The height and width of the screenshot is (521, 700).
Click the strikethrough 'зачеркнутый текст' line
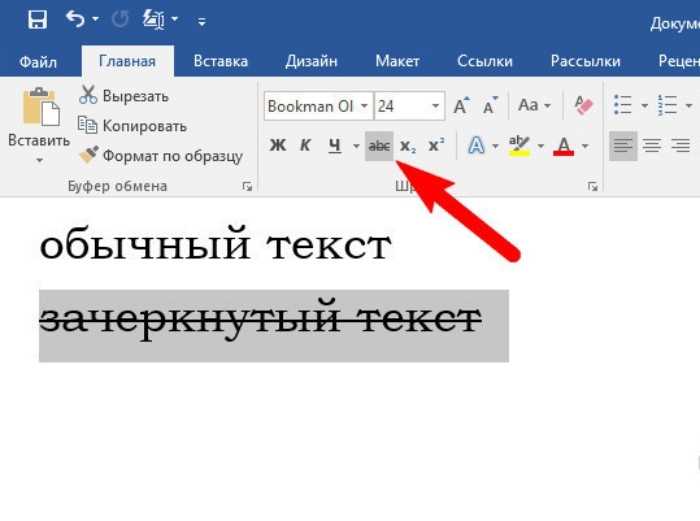(261, 321)
